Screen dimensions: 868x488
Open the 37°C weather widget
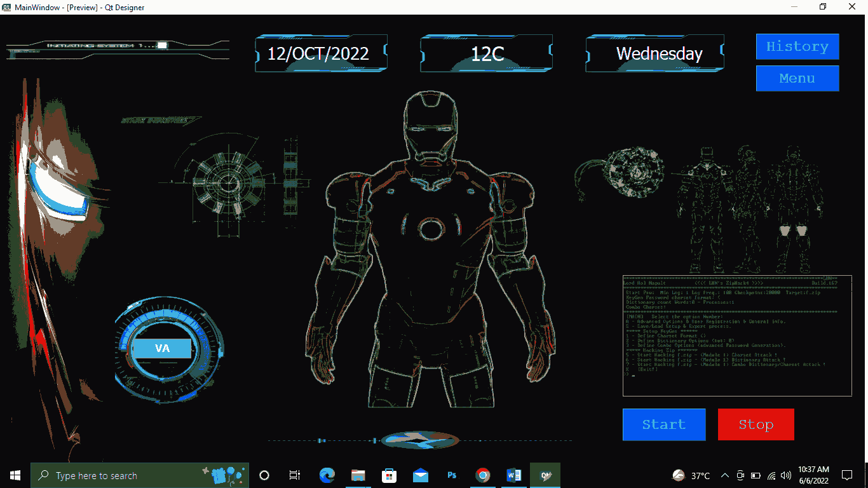pos(691,475)
